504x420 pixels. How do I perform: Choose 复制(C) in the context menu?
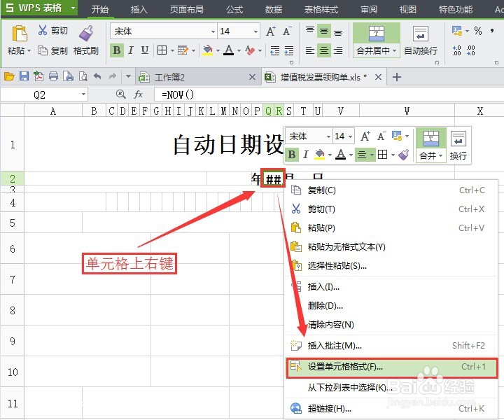point(391,190)
